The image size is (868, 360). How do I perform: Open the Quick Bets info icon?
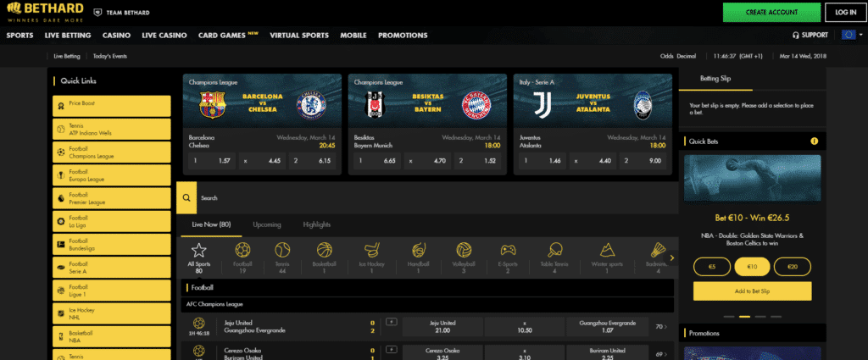click(x=814, y=141)
